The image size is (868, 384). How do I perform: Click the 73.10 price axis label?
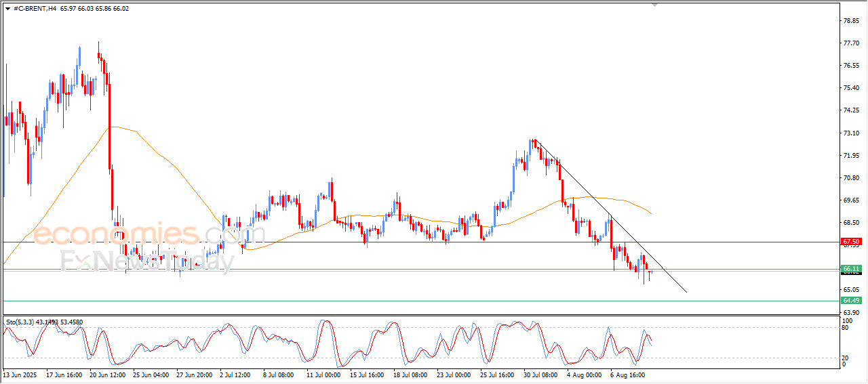pyautogui.click(x=851, y=133)
